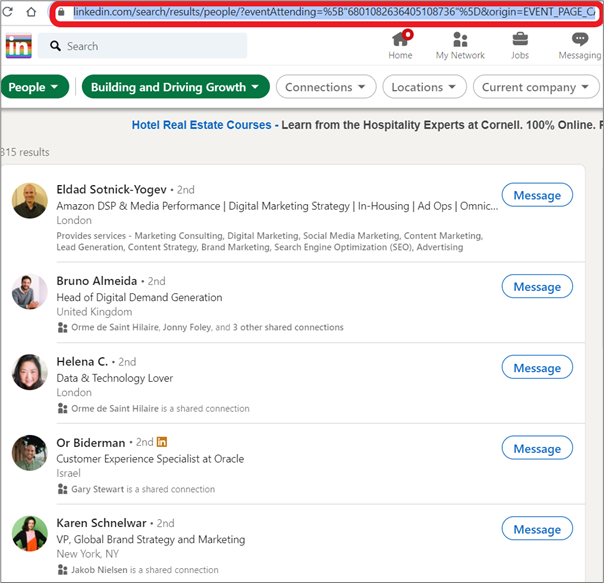Click the Amazon DSP & Media Performance headline
The image size is (604, 583).
277,206
